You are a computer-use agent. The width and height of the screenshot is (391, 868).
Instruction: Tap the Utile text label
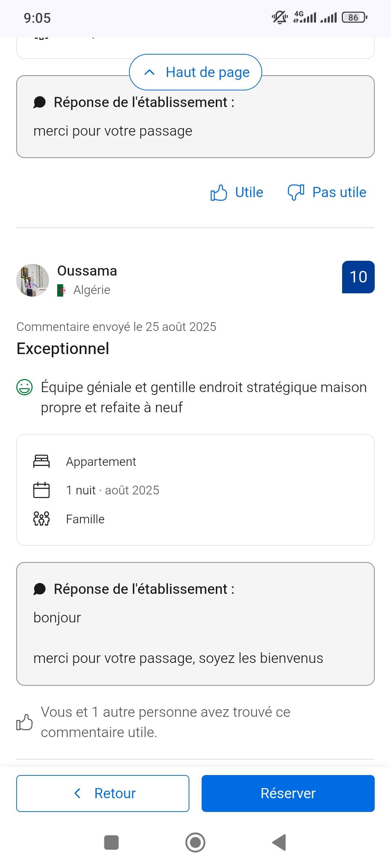[249, 192]
